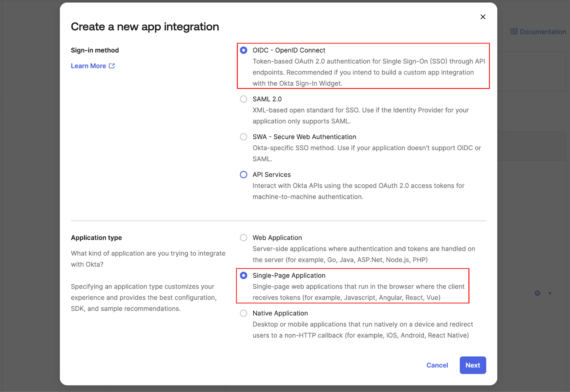Choose Native Application type
The width and height of the screenshot is (570, 392).
pos(244,313)
